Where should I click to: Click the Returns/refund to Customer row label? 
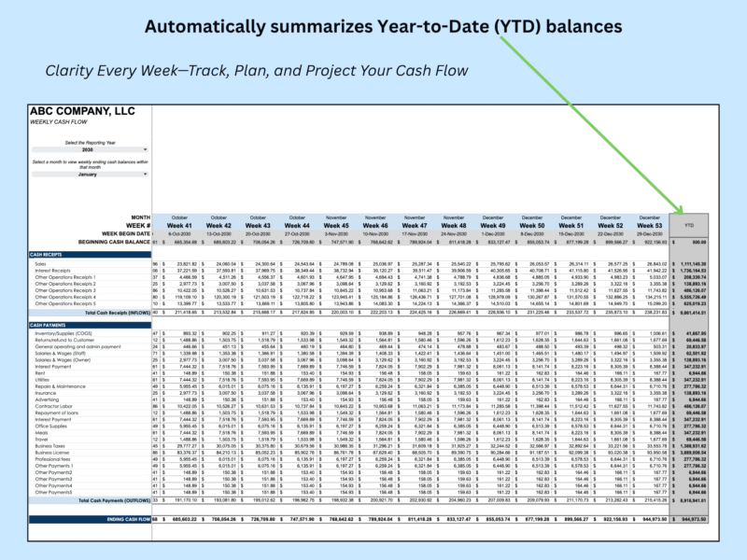(64, 340)
